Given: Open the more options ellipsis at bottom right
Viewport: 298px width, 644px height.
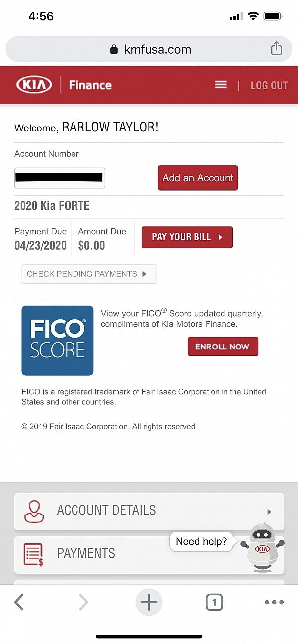Looking at the screenshot, I should click(274, 602).
